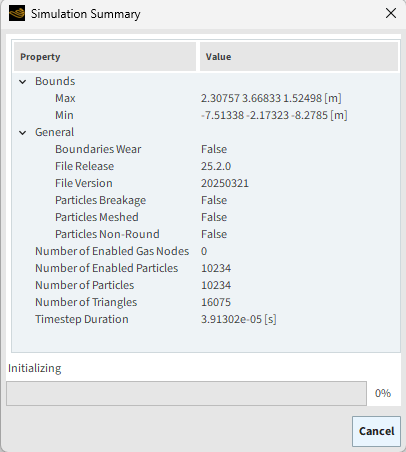Select the General tree item
Viewport: 406px width, 452px height.
pos(54,132)
